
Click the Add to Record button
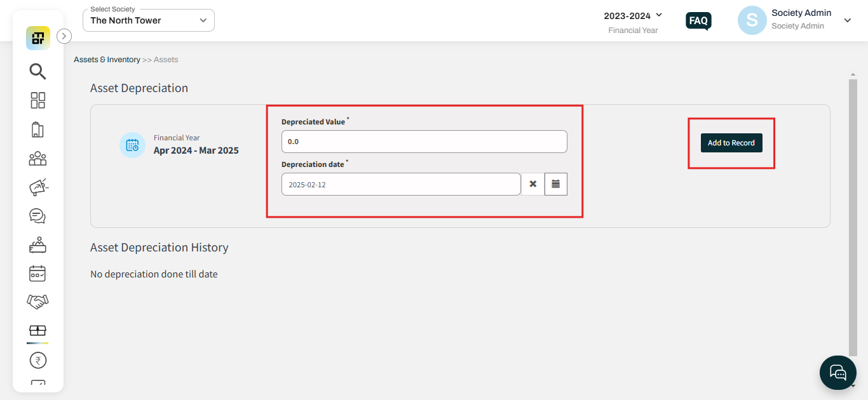click(731, 143)
